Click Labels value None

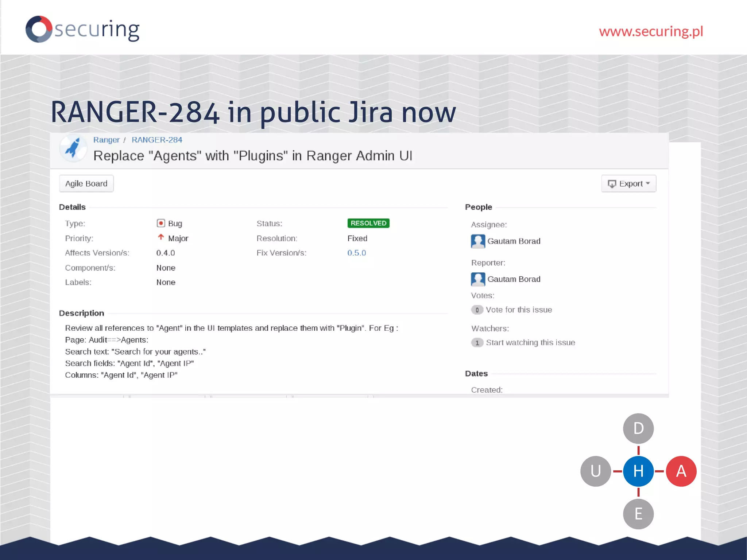pyautogui.click(x=166, y=283)
